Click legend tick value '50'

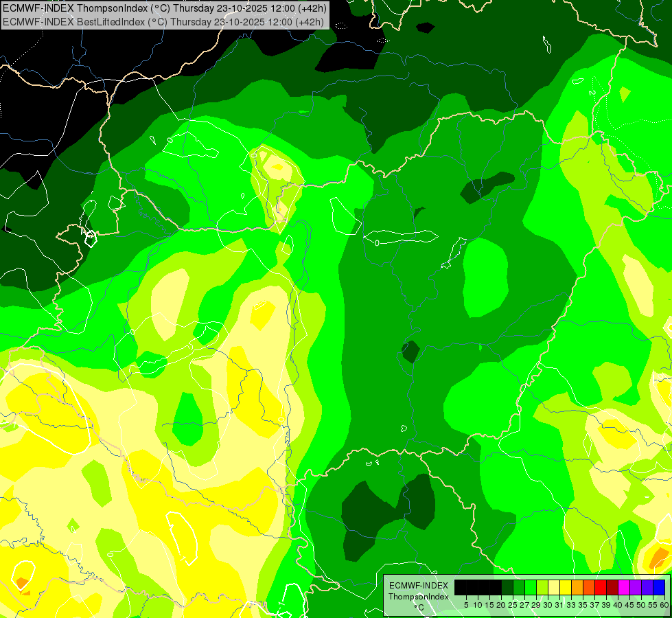[x=642, y=605]
